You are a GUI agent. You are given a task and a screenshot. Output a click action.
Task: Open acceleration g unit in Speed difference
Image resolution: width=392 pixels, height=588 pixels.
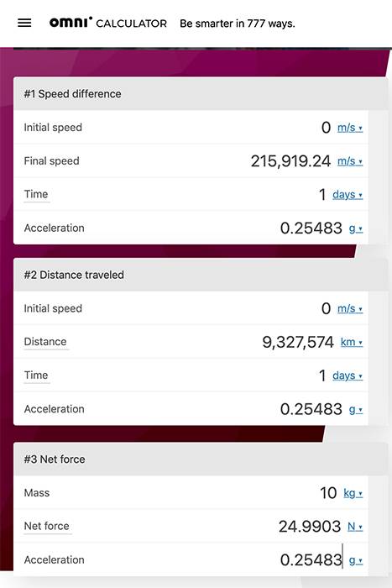coord(356,228)
